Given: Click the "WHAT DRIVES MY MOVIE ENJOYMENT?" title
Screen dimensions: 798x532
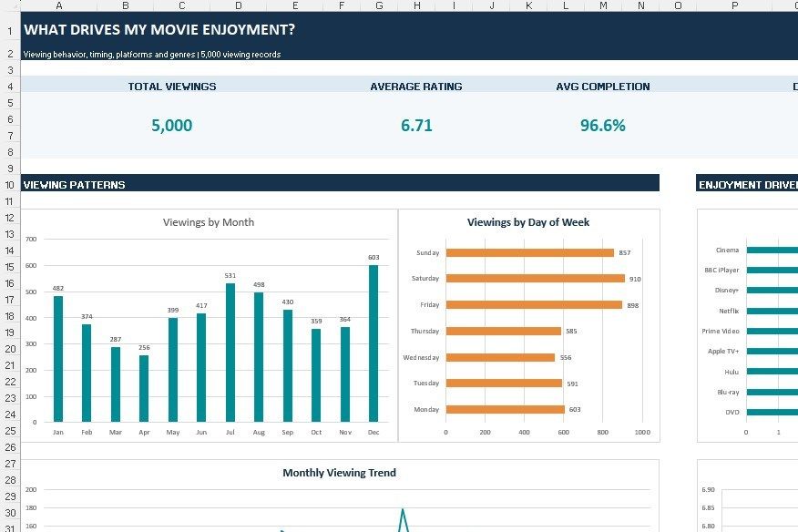Looking at the screenshot, I should coord(159,29).
